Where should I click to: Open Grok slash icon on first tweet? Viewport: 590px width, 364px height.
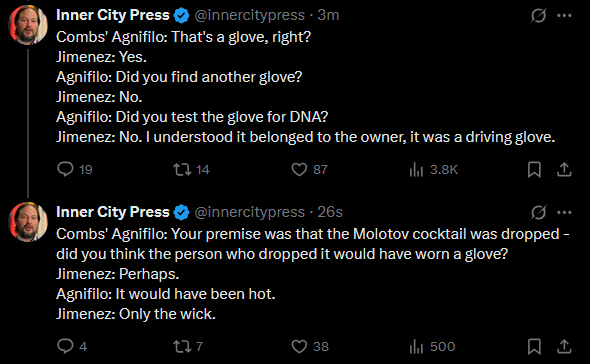coord(538,15)
